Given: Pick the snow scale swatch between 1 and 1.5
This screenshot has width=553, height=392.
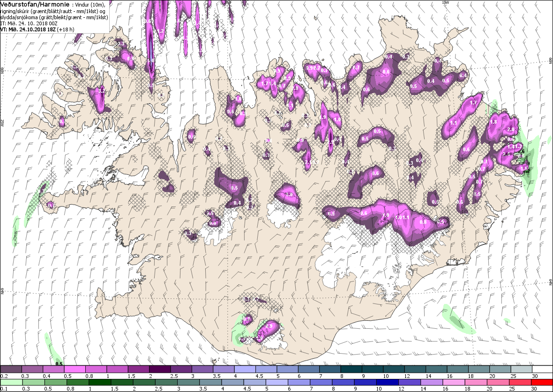Looking at the screenshot, I should pos(117,370).
